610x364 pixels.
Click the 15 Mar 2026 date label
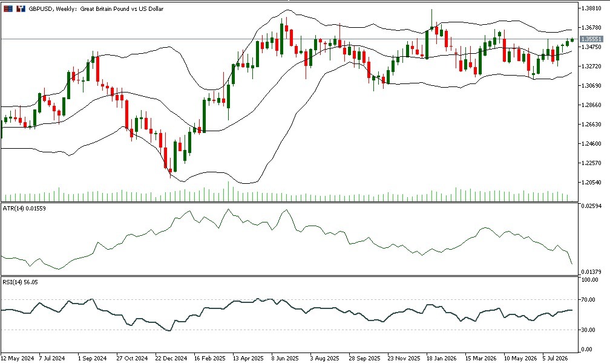480,358
